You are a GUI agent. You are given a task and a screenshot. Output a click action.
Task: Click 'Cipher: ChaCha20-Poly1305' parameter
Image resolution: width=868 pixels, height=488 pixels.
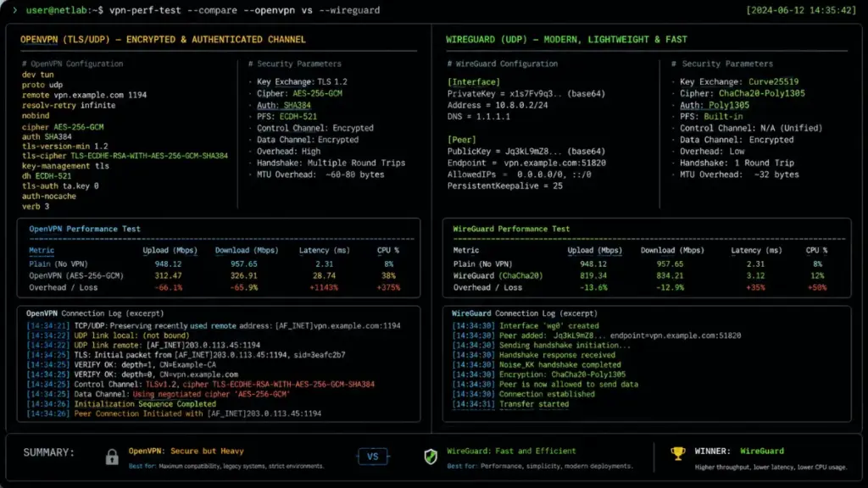[743, 93]
